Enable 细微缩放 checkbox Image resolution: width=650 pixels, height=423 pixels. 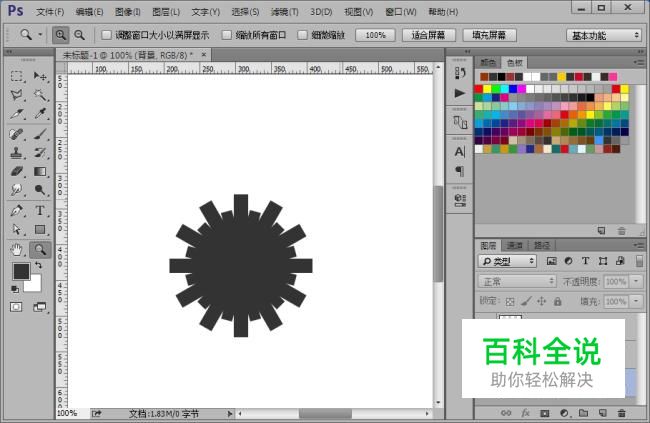pos(303,35)
